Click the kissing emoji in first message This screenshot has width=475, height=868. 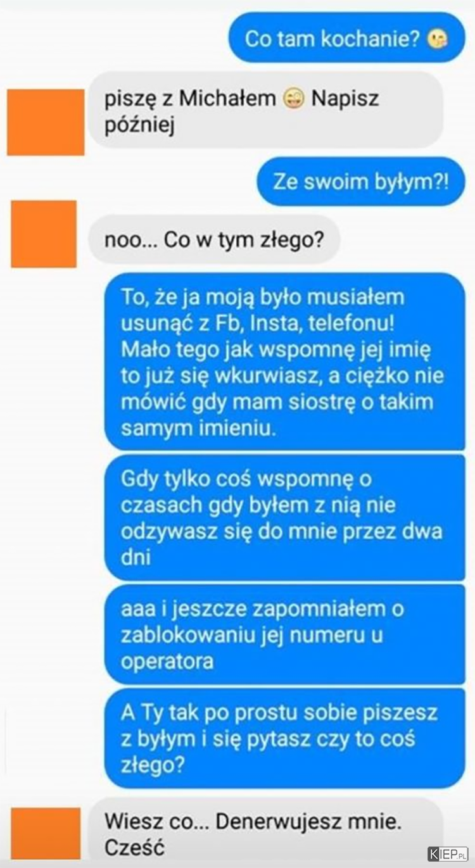pyautogui.click(x=438, y=40)
